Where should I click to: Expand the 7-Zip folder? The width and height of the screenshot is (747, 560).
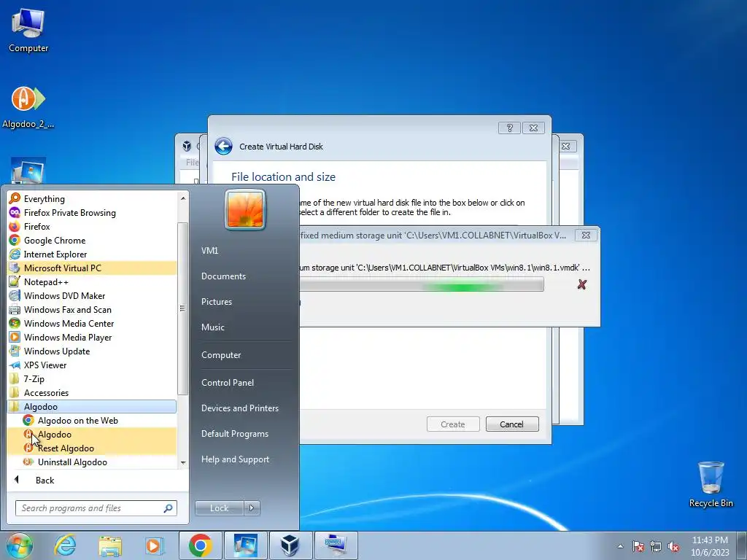tap(92, 378)
